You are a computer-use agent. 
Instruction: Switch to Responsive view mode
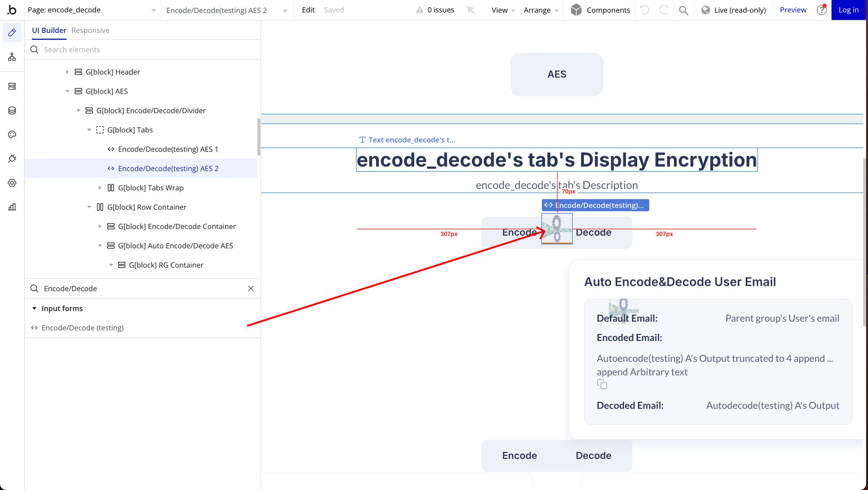(90, 30)
